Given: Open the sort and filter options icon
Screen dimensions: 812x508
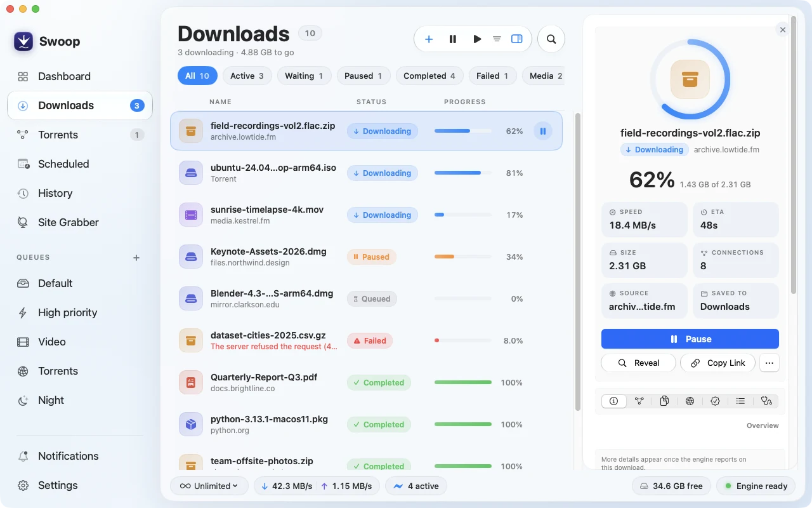Looking at the screenshot, I should [497, 39].
